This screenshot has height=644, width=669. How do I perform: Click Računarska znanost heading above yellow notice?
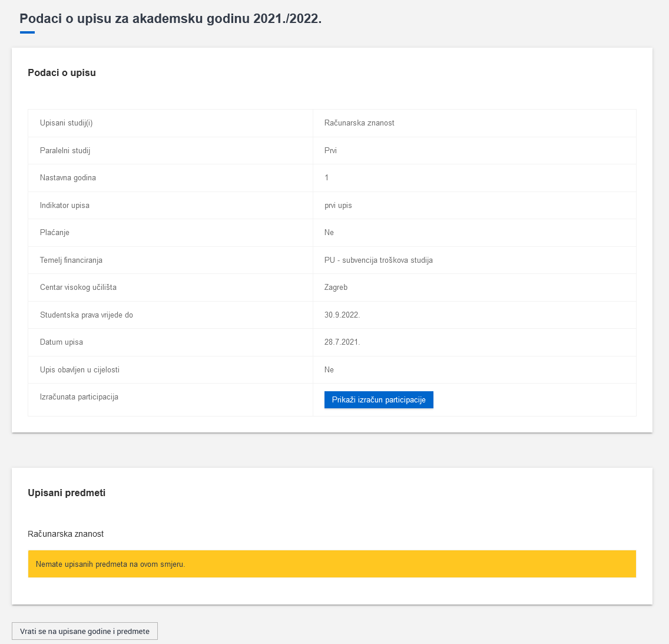pyautogui.click(x=66, y=534)
